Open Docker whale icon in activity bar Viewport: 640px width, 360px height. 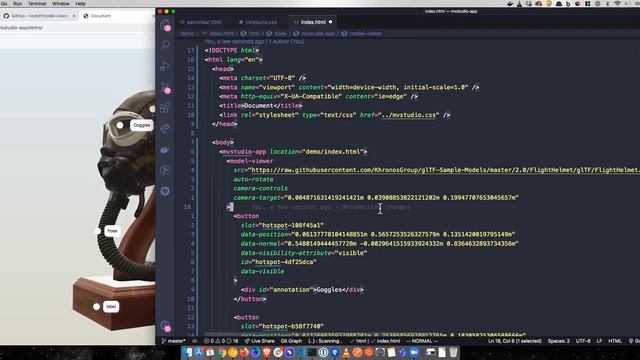[x=165, y=150]
